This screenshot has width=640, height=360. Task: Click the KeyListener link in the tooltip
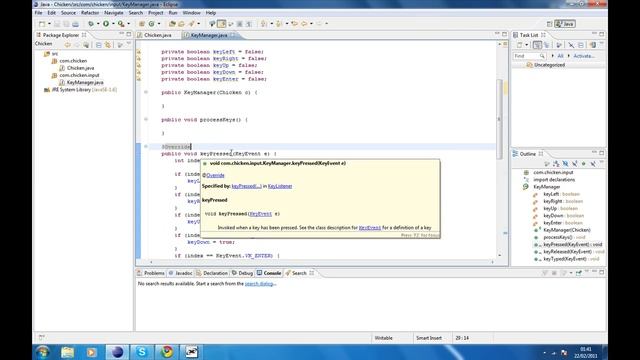[280, 186]
